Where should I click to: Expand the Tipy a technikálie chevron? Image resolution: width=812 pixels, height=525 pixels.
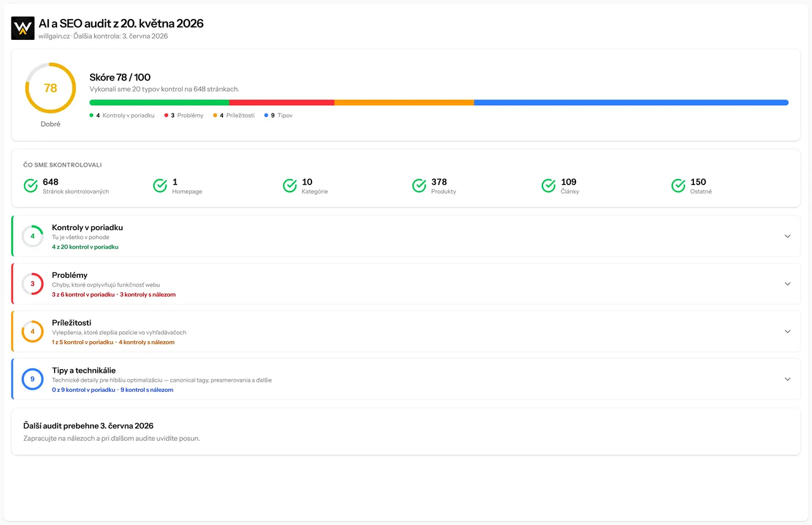[x=788, y=379]
